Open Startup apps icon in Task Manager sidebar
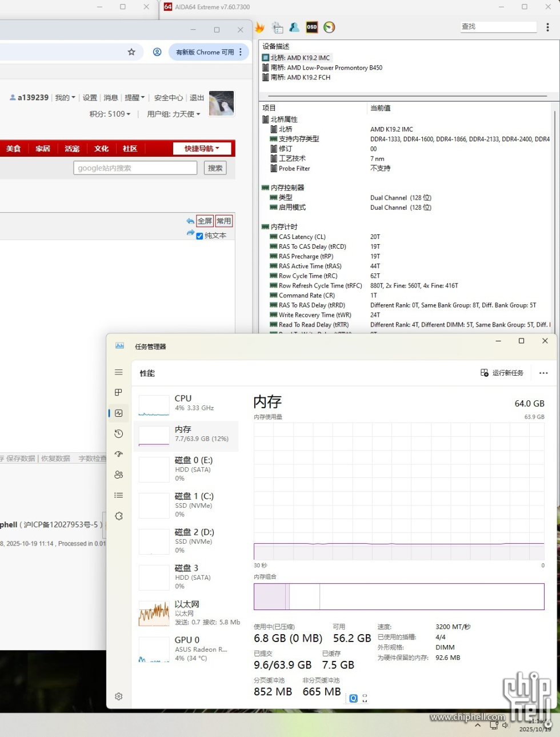 point(119,455)
